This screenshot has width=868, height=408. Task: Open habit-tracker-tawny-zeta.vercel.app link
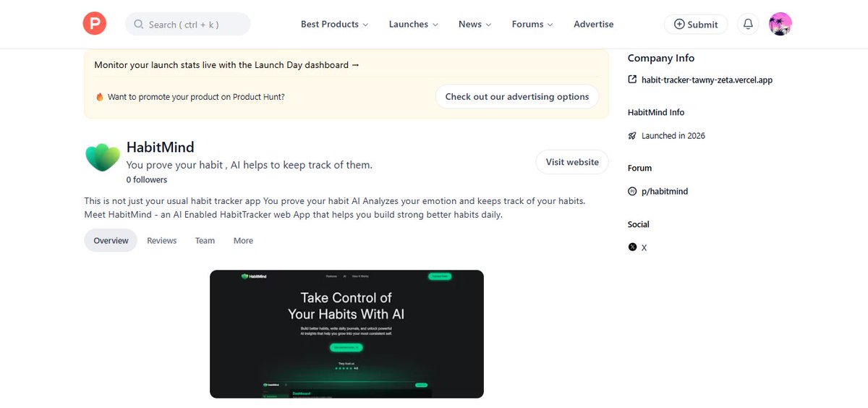click(x=707, y=80)
